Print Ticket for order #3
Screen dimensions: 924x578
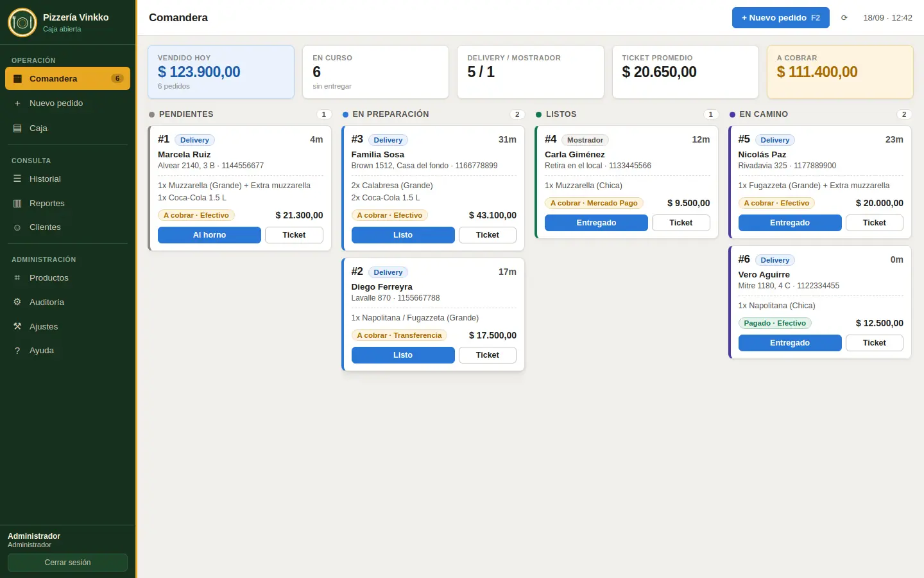point(488,235)
